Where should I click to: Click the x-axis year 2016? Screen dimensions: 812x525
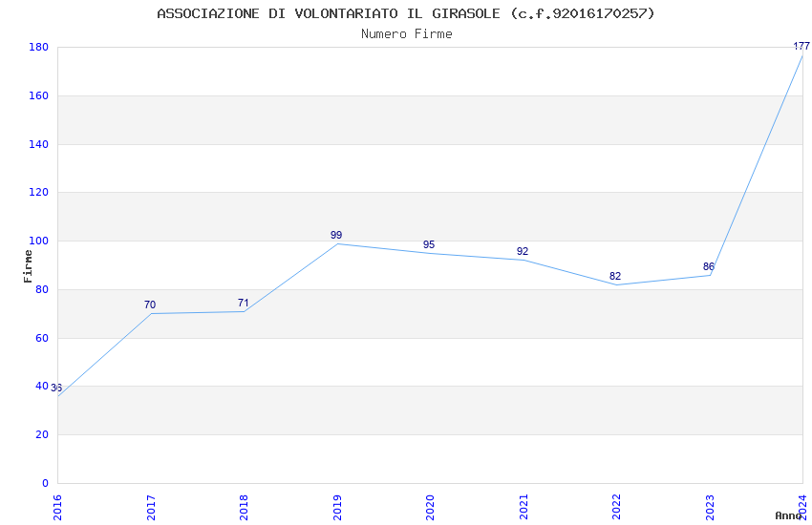pos(57,508)
